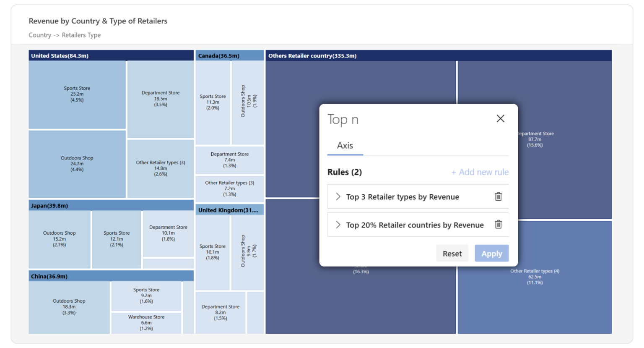Reset the Top n rules
Viewport: 644px width, 348px height.
click(452, 253)
